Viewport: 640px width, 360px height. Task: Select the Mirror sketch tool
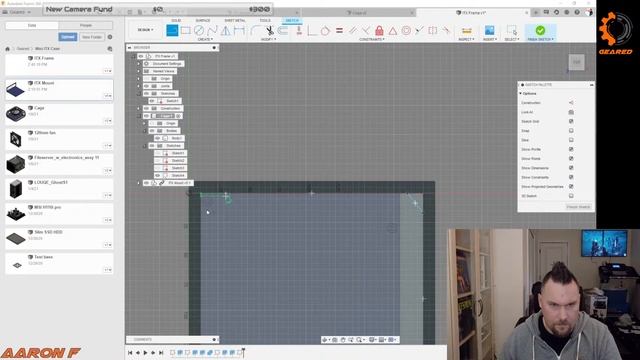pos(225,30)
